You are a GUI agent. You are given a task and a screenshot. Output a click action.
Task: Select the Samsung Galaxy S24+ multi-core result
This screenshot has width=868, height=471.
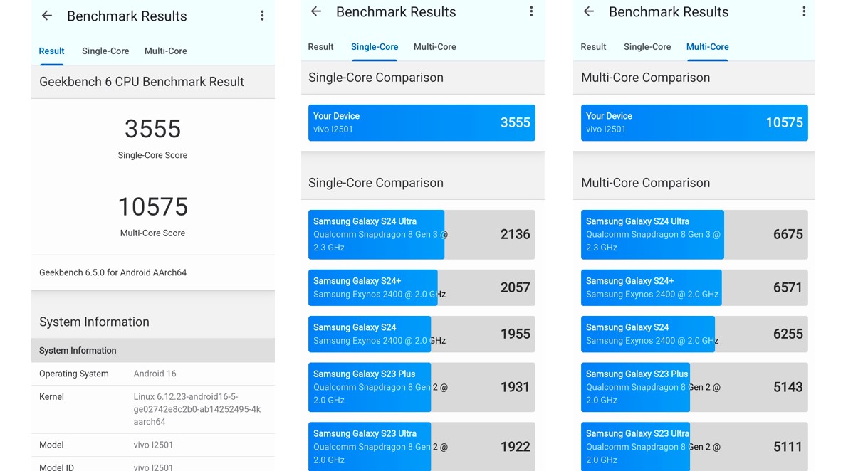click(x=693, y=287)
